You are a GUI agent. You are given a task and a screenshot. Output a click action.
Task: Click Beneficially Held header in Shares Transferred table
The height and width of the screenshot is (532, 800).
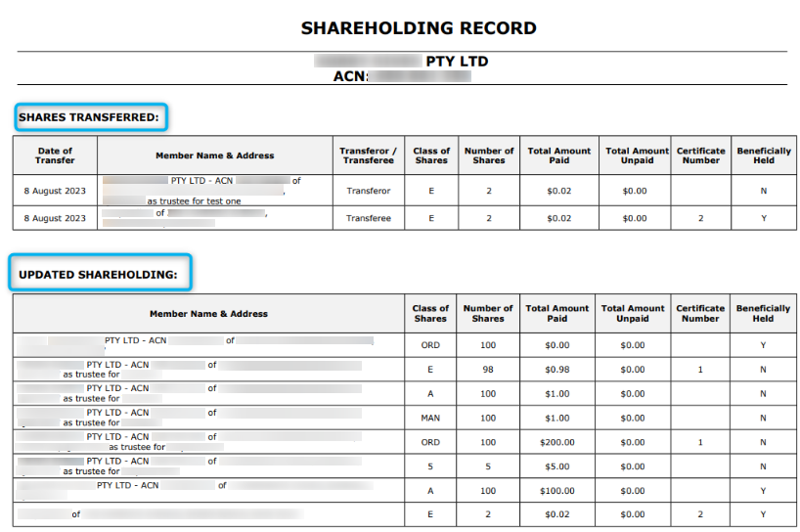click(x=764, y=155)
